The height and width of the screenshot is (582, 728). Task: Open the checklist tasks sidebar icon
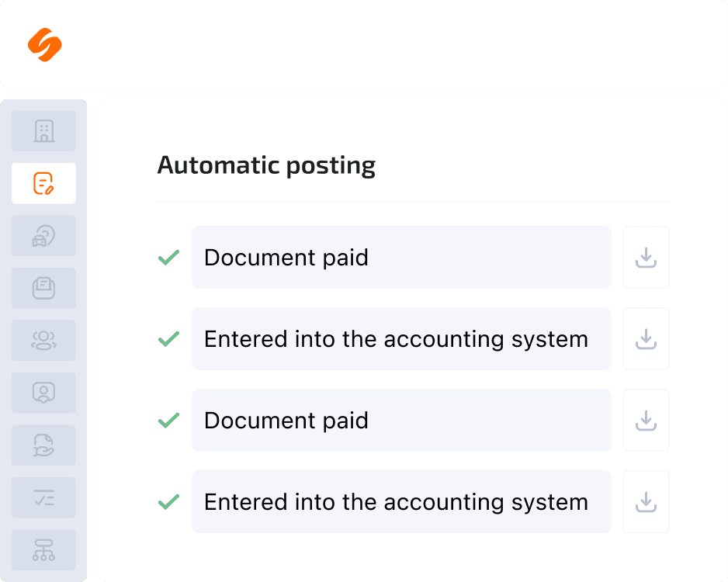click(x=43, y=498)
